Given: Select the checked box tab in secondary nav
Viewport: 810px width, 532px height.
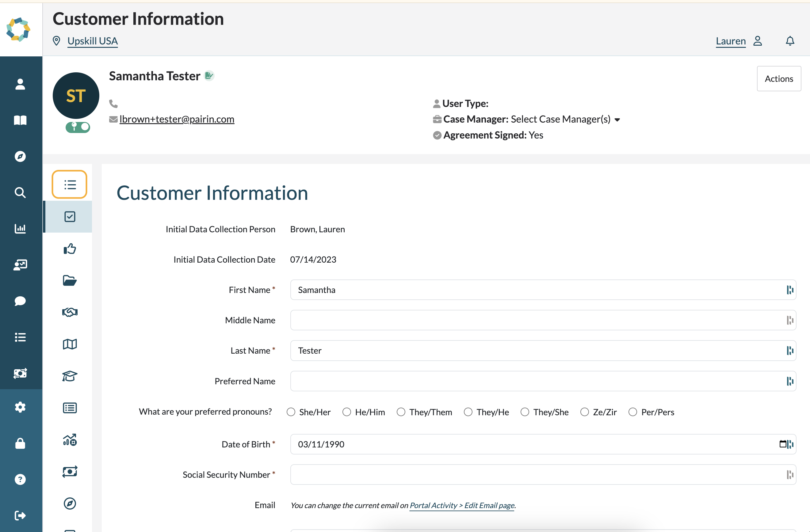Looking at the screenshot, I should pyautogui.click(x=69, y=217).
